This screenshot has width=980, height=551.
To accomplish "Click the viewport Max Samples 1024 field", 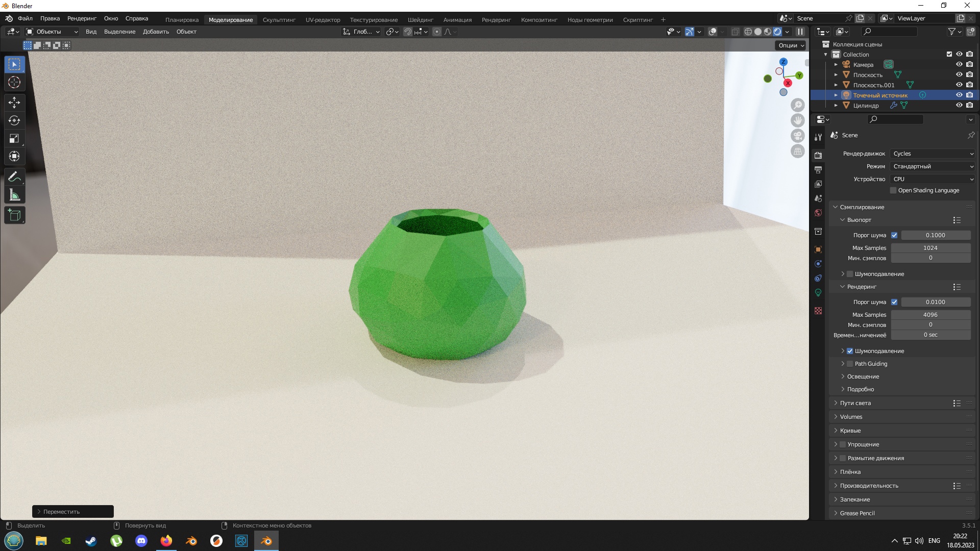I will [x=930, y=248].
